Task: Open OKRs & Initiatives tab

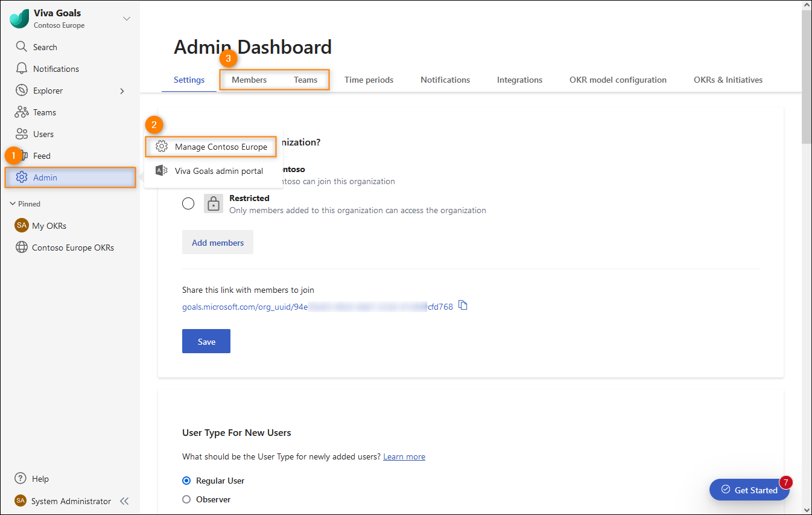Action: 728,80
